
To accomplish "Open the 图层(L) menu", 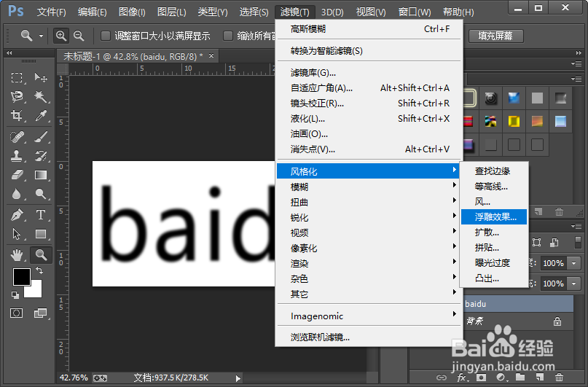I will point(172,12).
